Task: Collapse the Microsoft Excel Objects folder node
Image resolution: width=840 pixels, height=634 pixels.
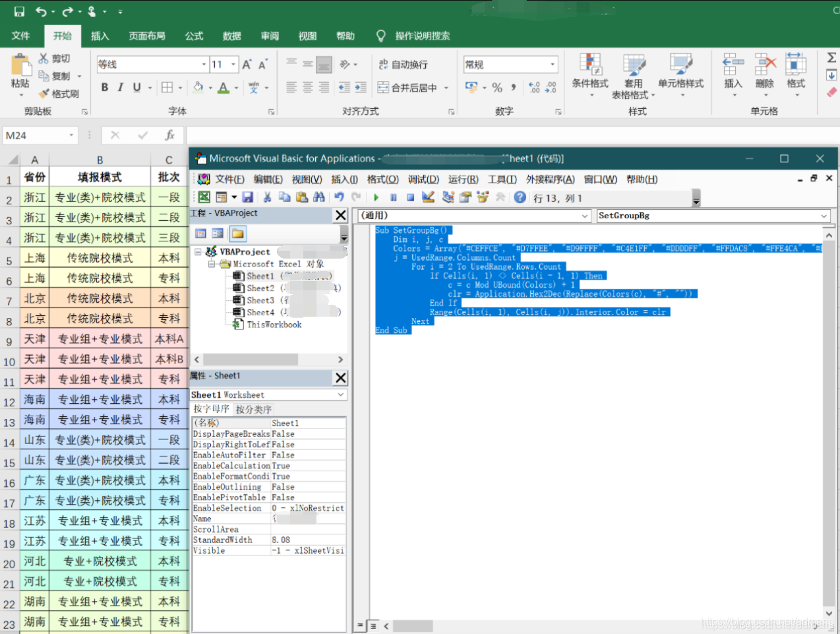Action: point(212,264)
